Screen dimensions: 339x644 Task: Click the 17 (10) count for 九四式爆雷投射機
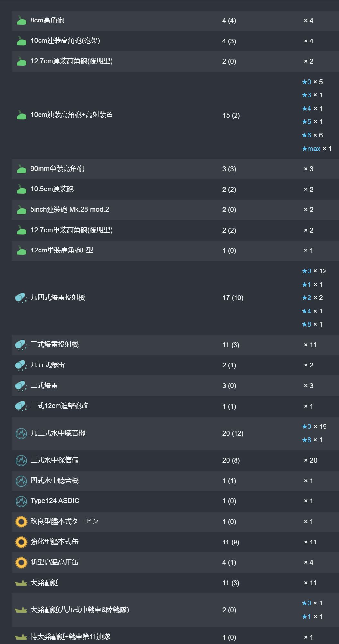[233, 298]
